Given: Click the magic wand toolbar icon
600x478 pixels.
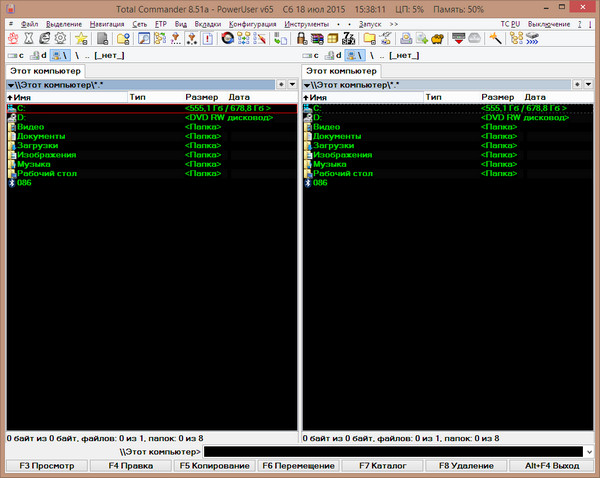Looking at the screenshot, I should point(495,38).
